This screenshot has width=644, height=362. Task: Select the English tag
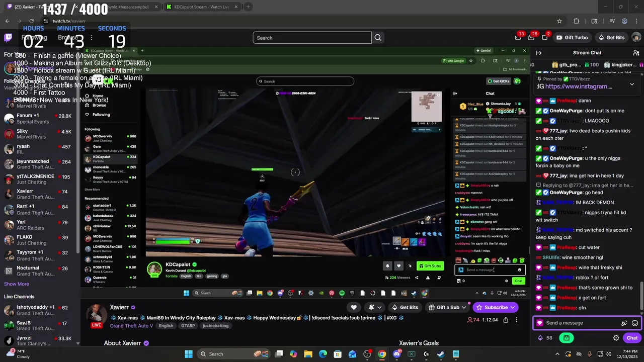point(166,326)
